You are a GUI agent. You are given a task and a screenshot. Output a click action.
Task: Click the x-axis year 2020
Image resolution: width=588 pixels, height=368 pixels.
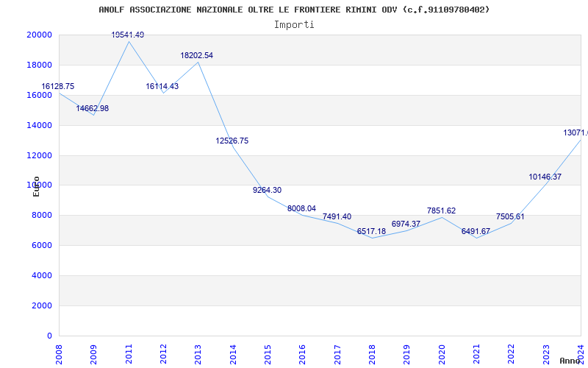[x=442, y=354]
